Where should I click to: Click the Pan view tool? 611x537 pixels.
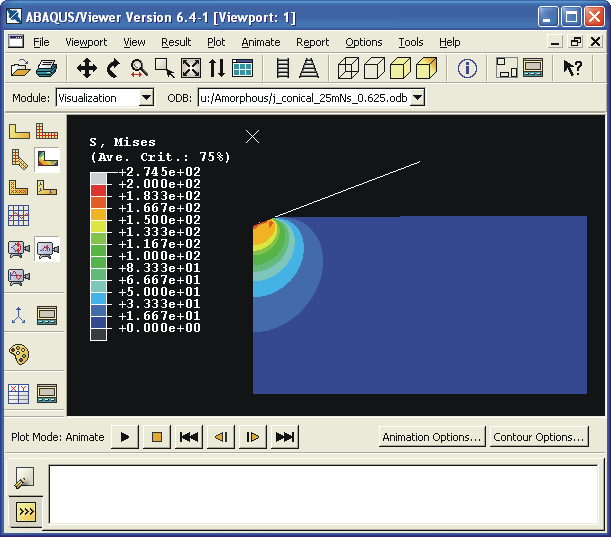(x=87, y=68)
